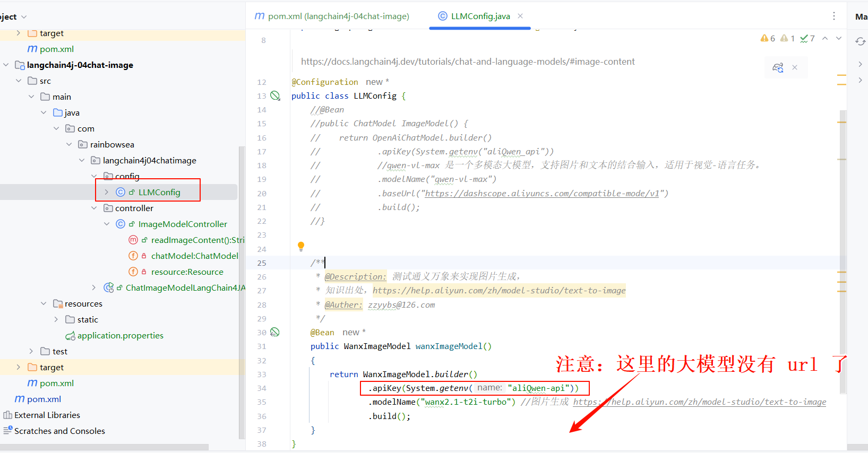Expand the static resources folder
868x453 pixels.
pos(56,319)
